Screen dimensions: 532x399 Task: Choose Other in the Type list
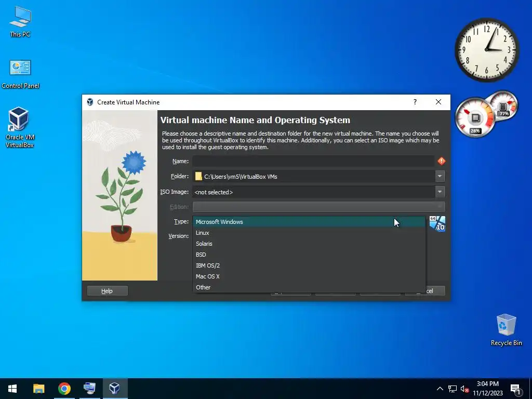click(x=309, y=287)
